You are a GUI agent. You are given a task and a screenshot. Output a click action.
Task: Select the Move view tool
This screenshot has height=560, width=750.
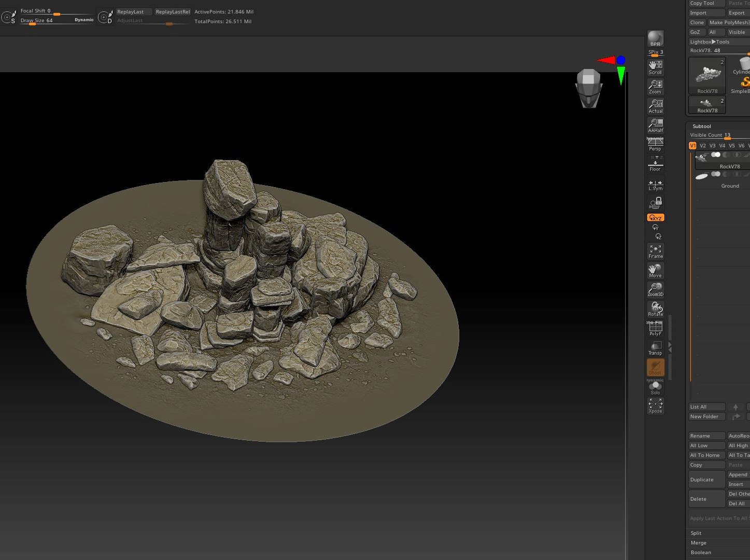point(655,271)
